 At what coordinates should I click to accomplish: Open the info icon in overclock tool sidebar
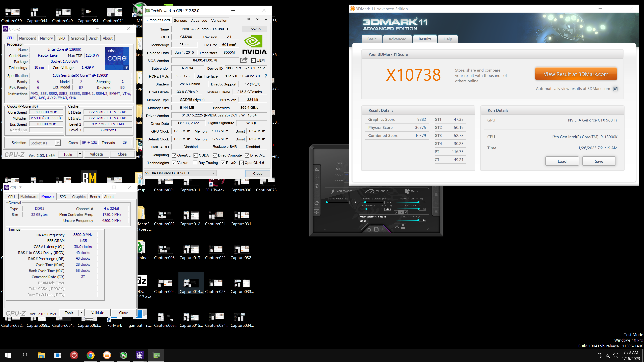point(316,186)
